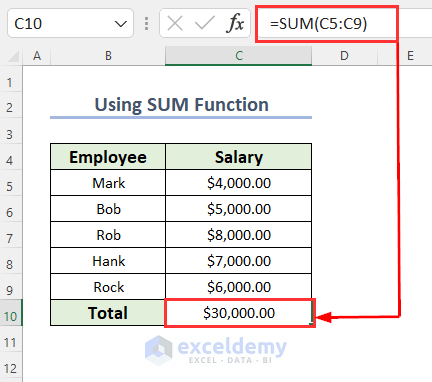Image resolution: width=432 pixels, height=382 pixels.
Task: Select row 11 header
Action: click(11, 339)
